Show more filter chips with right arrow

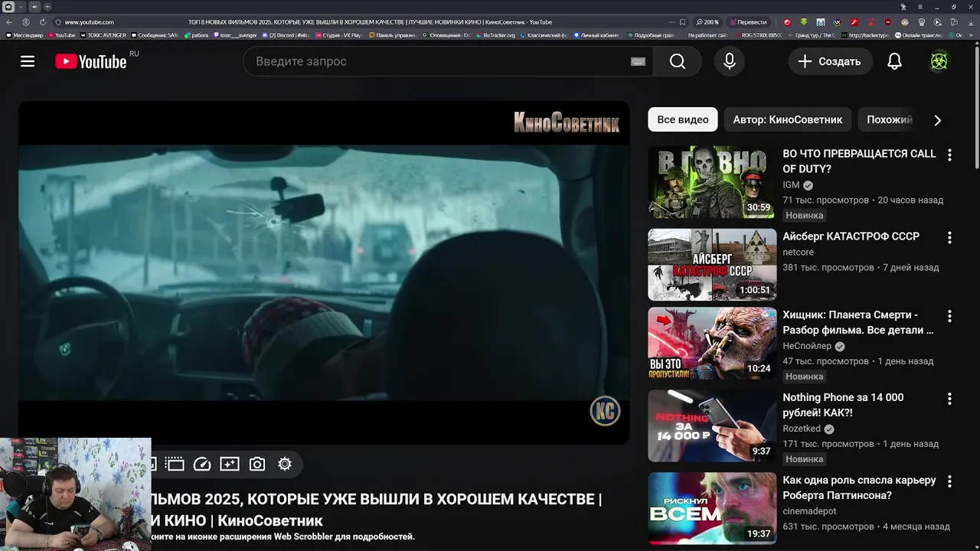pyautogui.click(x=937, y=120)
